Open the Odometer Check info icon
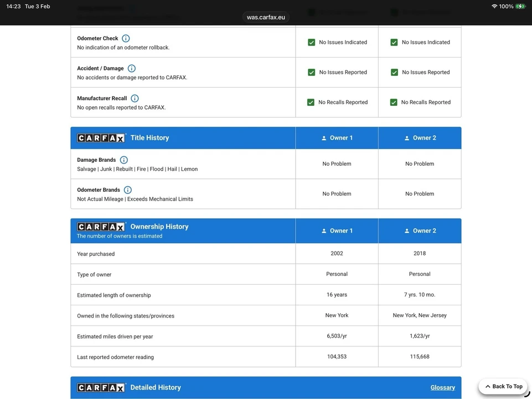 click(x=126, y=38)
